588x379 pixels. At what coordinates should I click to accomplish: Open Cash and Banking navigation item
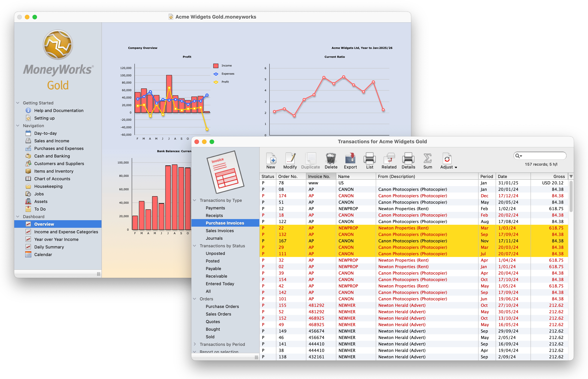click(52, 156)
